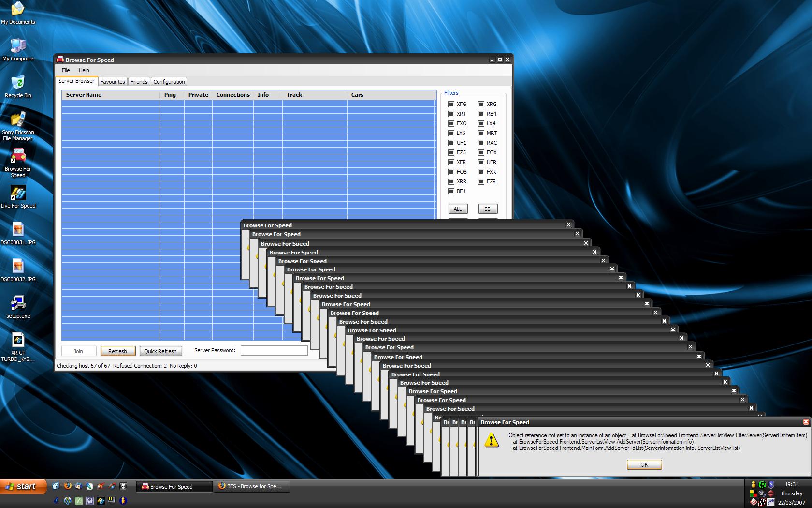Click the gold figure system tray icon
This screenshot has width=812, height=508.
753,484
